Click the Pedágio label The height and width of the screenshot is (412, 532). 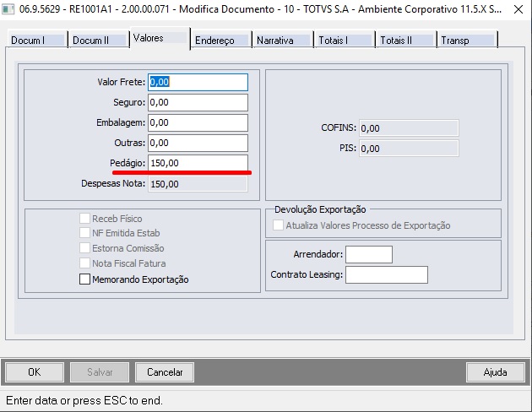point(128,163)
